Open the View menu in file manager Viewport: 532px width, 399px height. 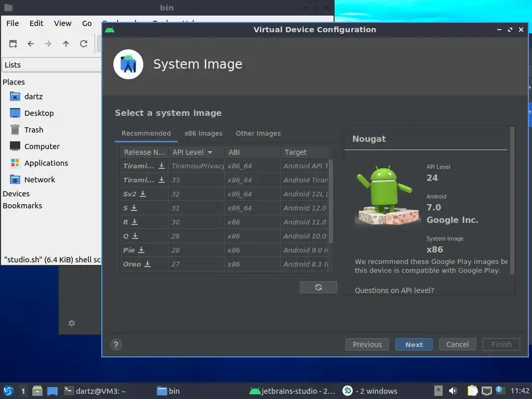click(63, 23)
